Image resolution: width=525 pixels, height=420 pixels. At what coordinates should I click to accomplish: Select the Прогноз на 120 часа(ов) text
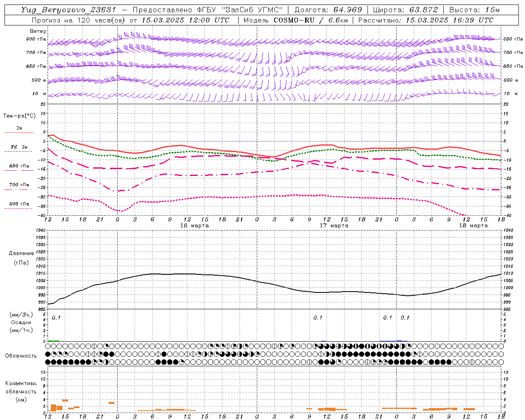coord(79,20)
